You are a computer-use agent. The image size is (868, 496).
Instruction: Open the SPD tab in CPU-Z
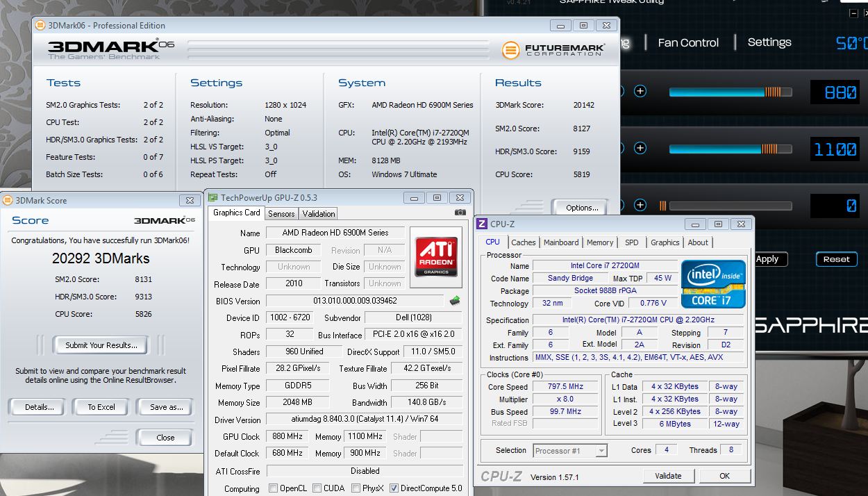(631, 242)
